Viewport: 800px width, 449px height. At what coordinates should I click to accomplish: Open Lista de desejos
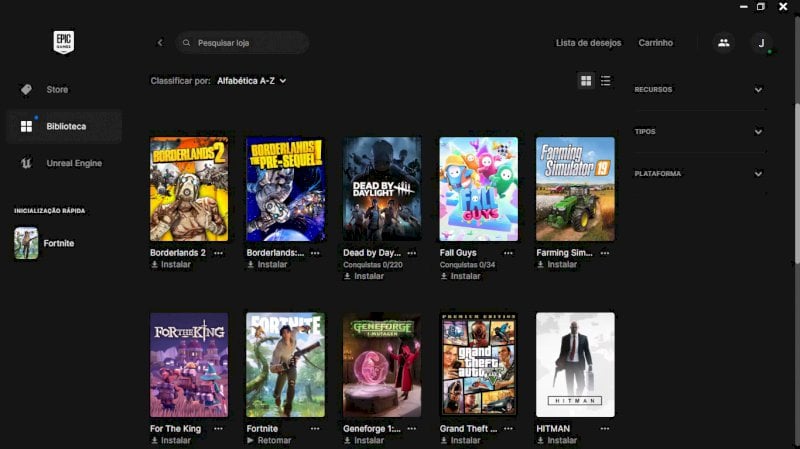[x=588, y=43]
